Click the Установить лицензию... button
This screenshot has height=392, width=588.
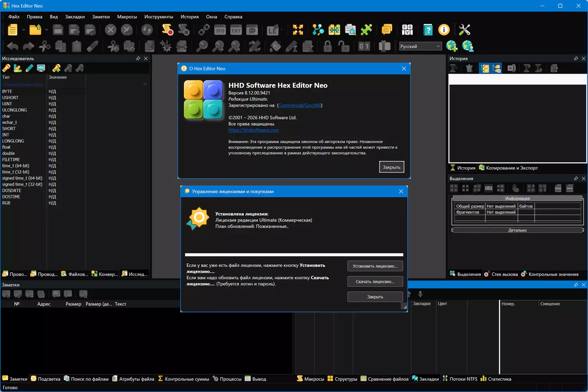pos(375,266)
